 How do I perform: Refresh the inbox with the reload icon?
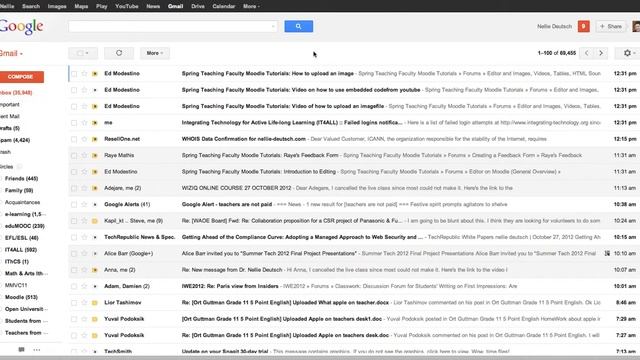click(119, 53)
